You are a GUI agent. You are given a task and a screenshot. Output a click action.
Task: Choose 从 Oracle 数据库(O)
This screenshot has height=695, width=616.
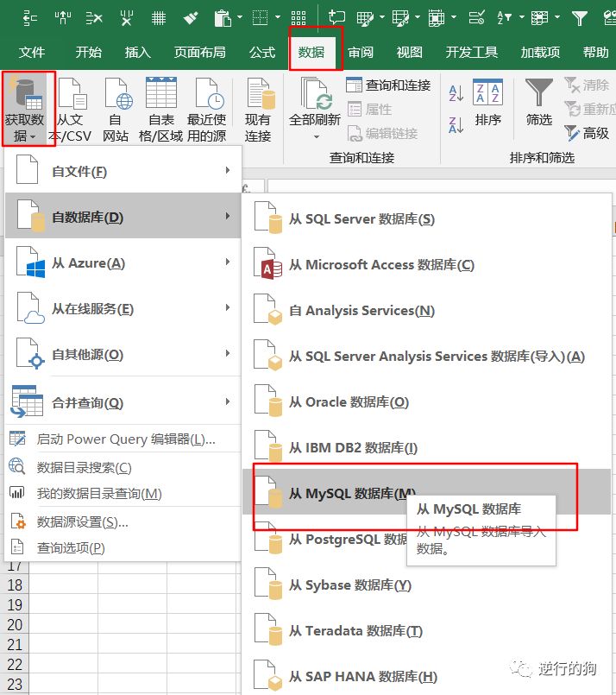(x=426, y=401)
